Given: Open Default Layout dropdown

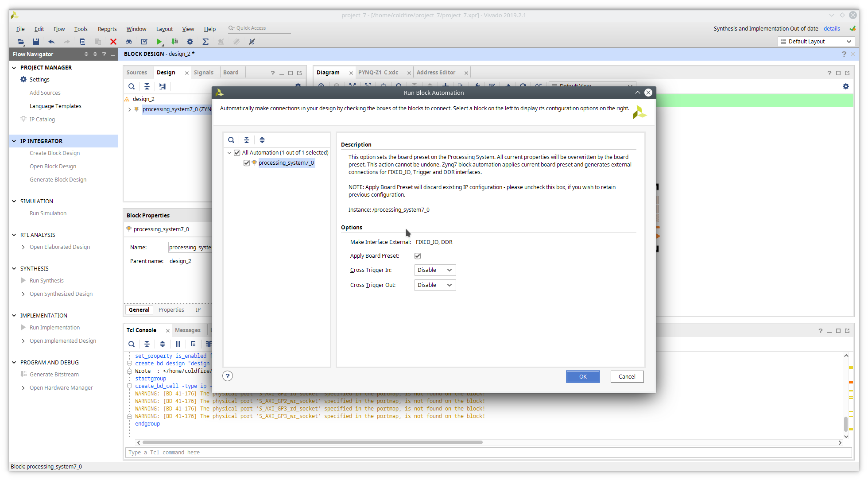Looking at the screenshot, I should (816, 42).
